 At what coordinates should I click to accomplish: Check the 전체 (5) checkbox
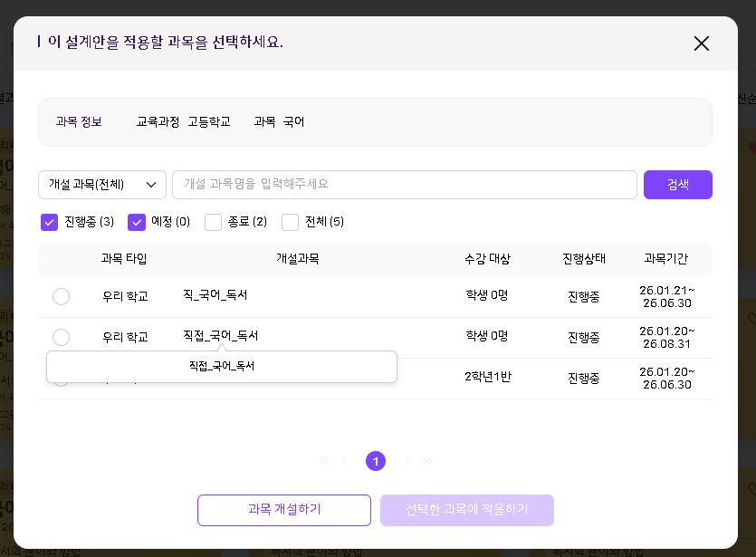[290, 222]
